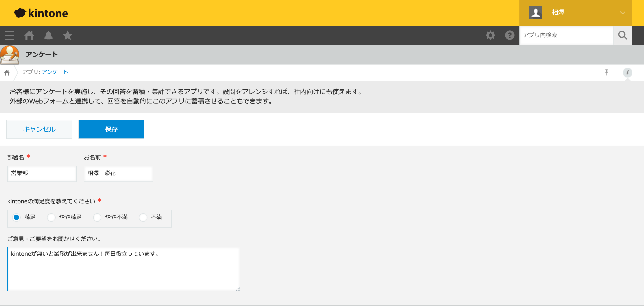The image size is (644, 306).
Task: Click the kintone logo
Action: click(41, 13)
